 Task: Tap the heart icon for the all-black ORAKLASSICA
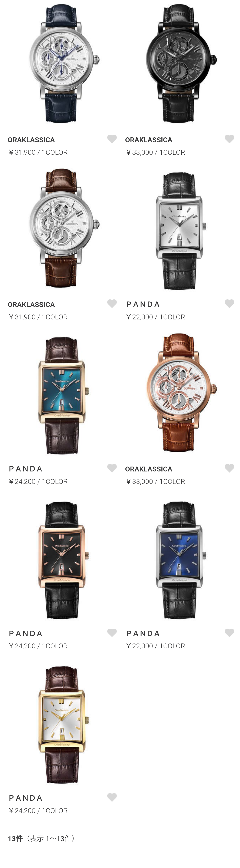tap(229, 139)
